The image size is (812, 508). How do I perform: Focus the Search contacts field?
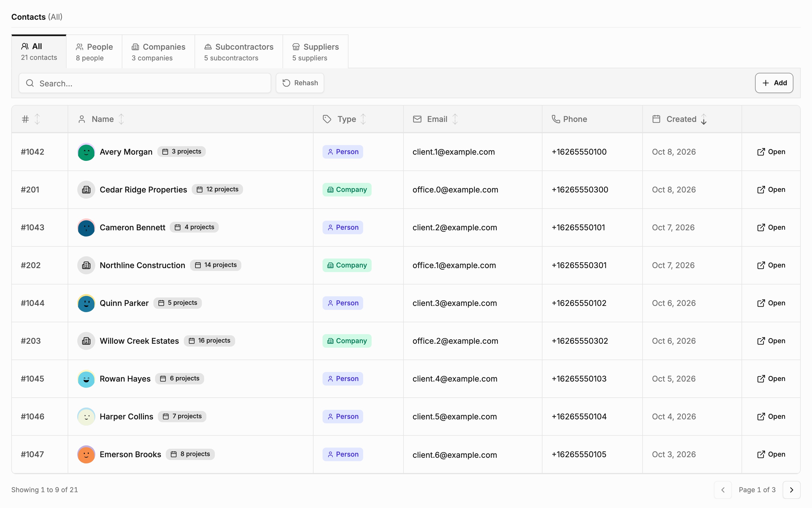145,83
